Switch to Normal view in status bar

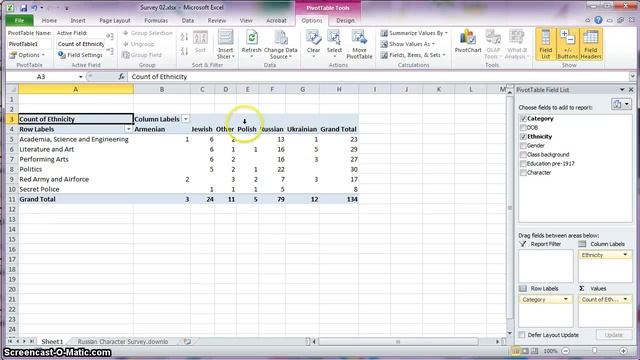click(x=516, y=351)
